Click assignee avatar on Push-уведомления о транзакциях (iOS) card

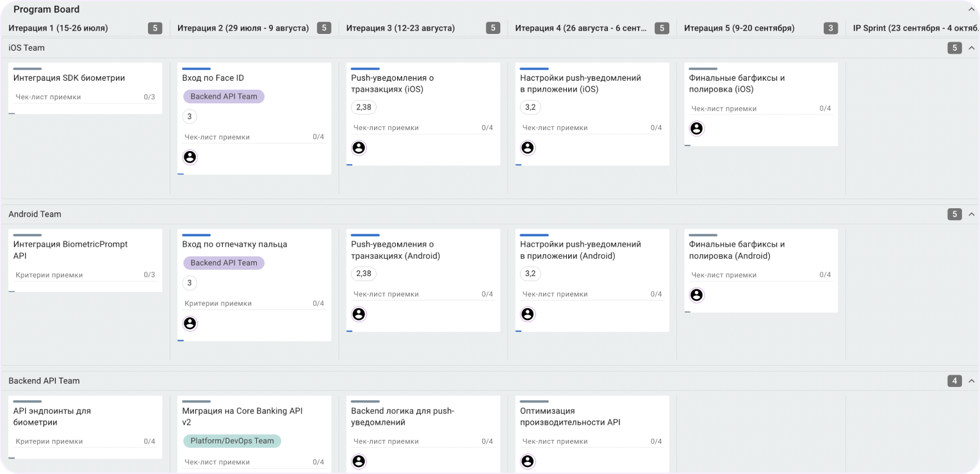click(359, 148)
